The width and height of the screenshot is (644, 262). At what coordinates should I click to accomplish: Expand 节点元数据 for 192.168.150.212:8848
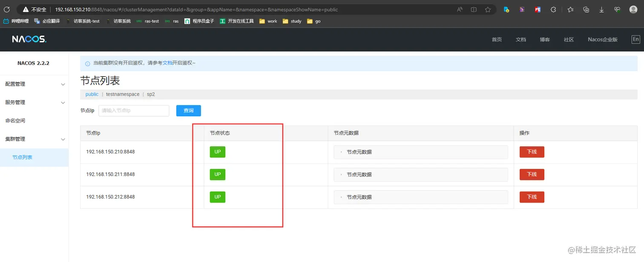pyautogui.click(x=421, y=197)
